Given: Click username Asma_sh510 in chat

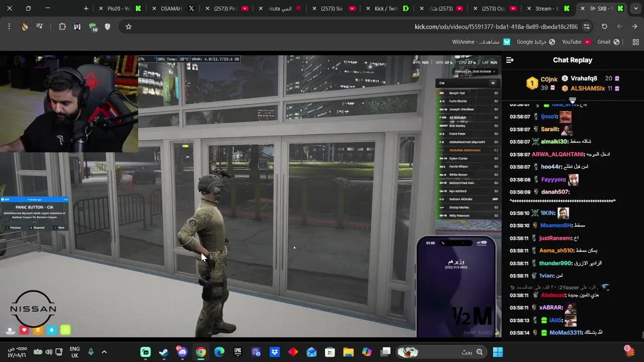Looking at the screenshot, I should (556, 251).
